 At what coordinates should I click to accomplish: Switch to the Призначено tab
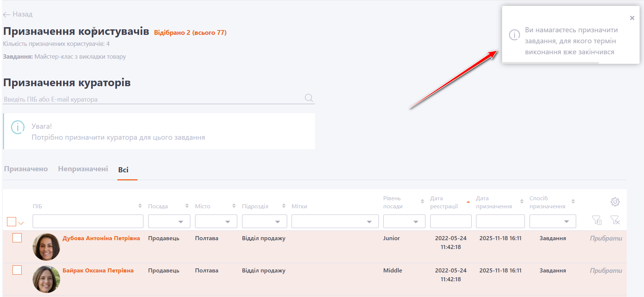click(26, 169)
